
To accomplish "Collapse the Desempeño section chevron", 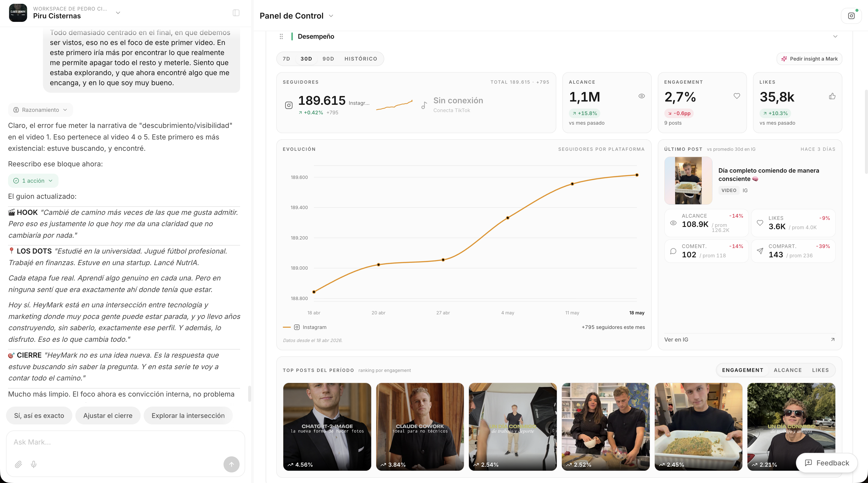I will coord(835,36).
